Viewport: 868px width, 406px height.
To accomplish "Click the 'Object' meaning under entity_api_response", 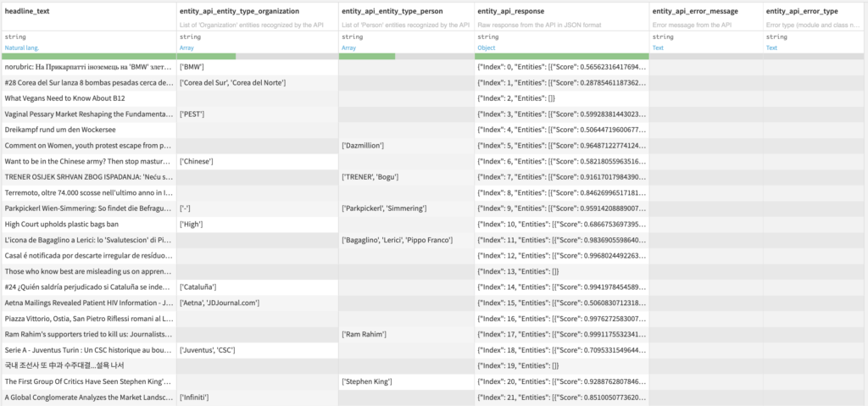I will (x=486, y=47).
